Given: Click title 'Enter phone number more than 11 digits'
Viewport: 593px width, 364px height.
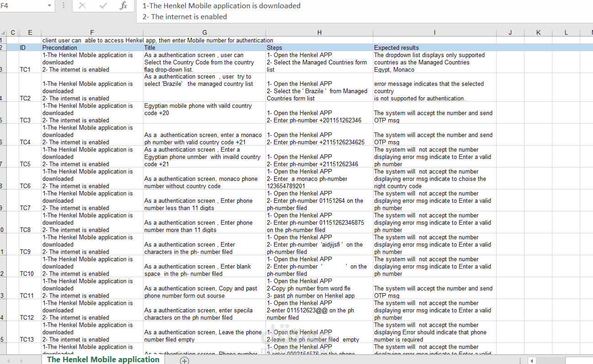Looking at the screenshot, I should coord(204,222).
